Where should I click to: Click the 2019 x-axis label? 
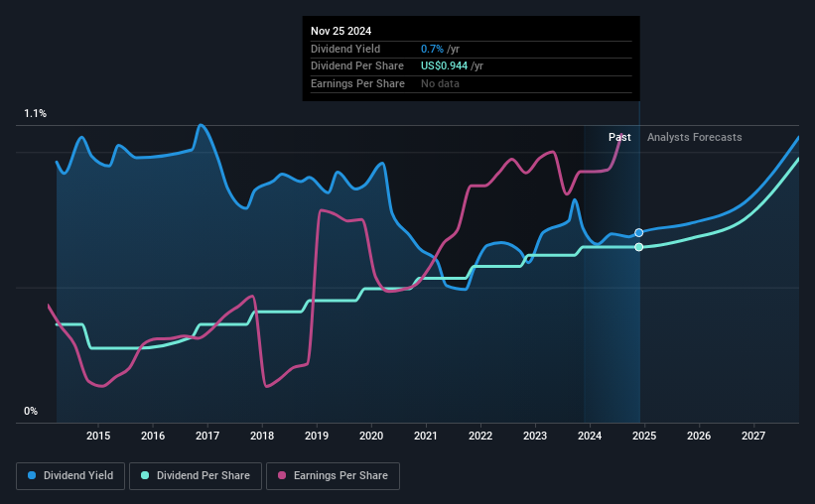pos(317,436)
